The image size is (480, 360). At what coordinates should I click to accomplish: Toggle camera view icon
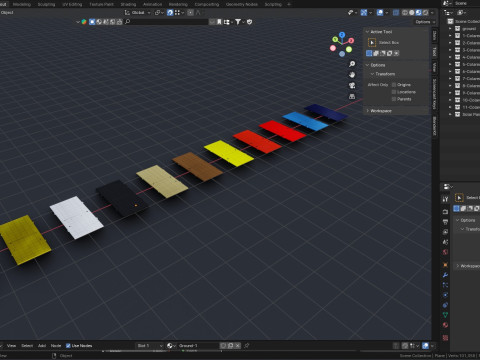352,86
